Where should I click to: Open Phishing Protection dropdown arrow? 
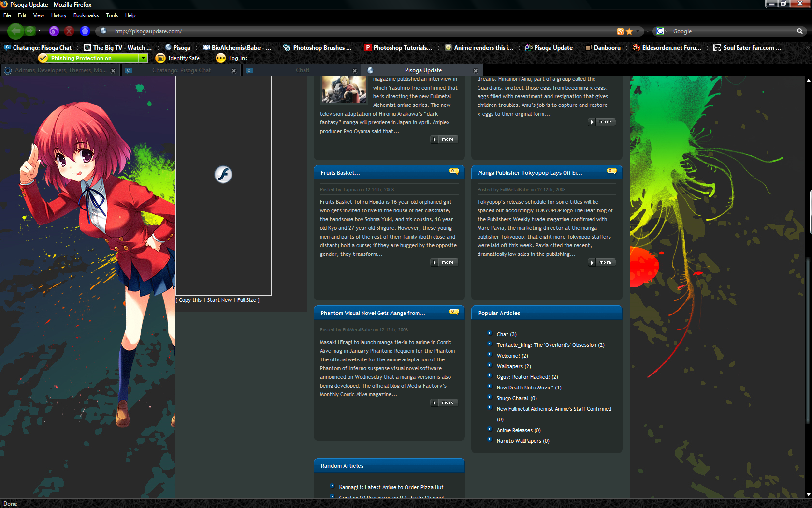pyautogui.click(x=143, y=58)
